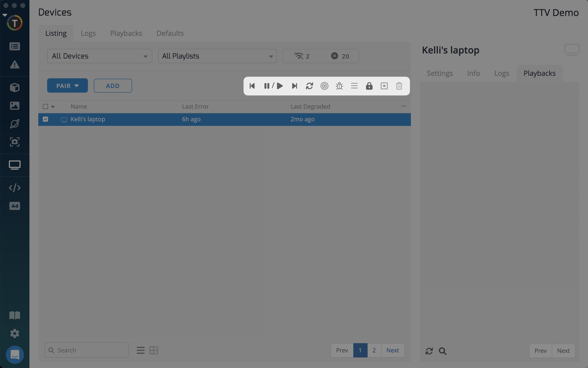Image resolution: width=588 pixels, height=368 pixels.
Task: Go to page 2 of devices
Action: tap(374, 350)
